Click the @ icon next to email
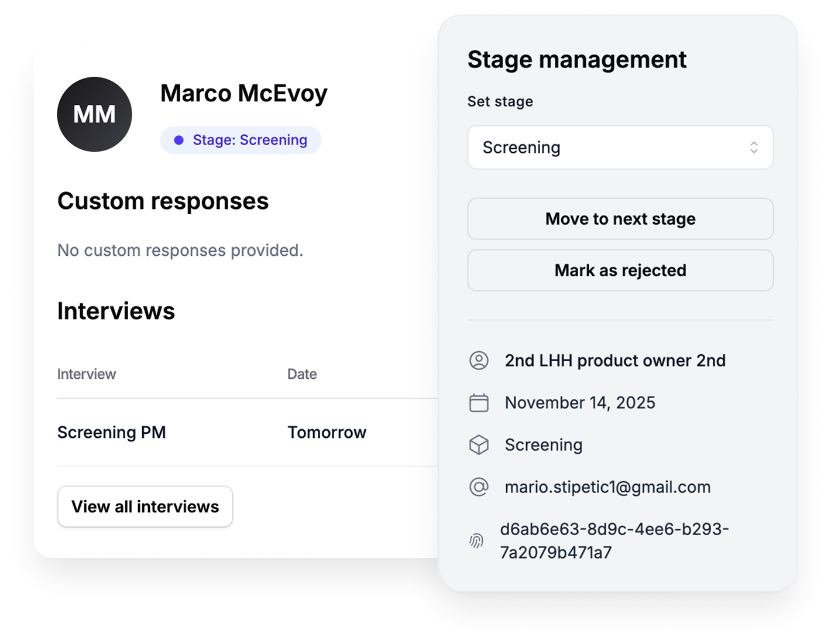The width and height of the screenshot is (831, 644). 479,487
